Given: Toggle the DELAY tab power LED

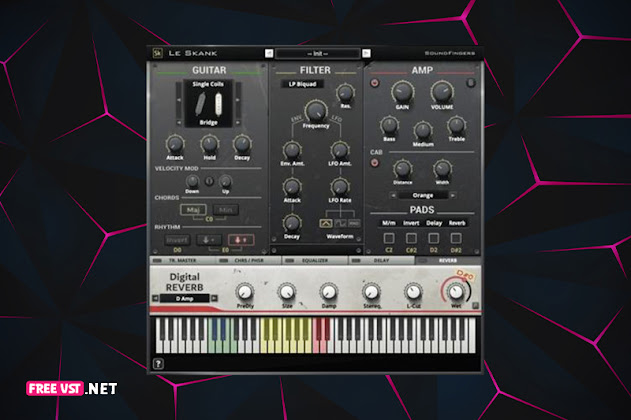Looking at the screenshot, I should click(356, 261).
